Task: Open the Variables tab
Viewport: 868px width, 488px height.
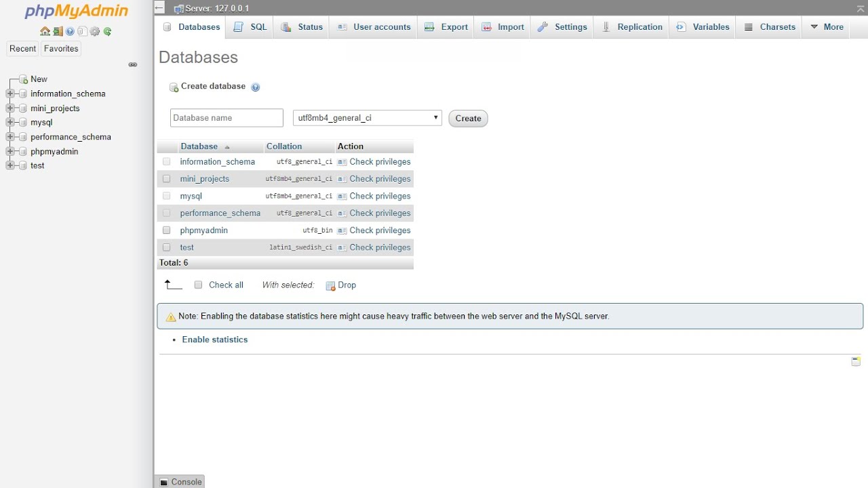Action: tap(703, 27)
